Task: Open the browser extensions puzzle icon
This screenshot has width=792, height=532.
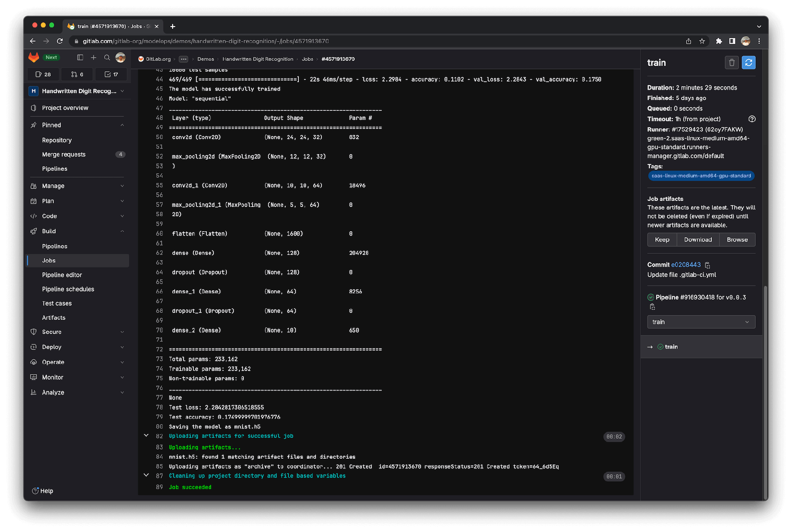Action: tap(719, 41)
